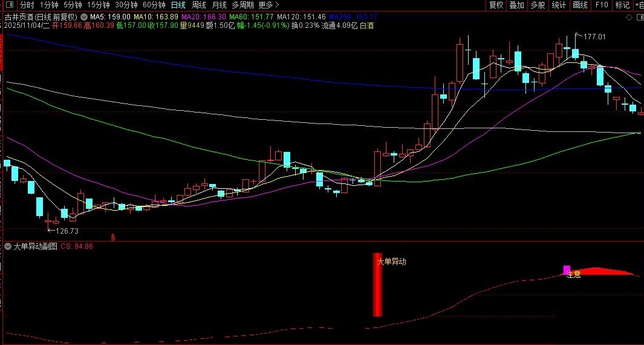Screen dimensions: 644x345
Task: Open the 大单异动副图 indicator dropdown arrow
Action: [7, 246]
